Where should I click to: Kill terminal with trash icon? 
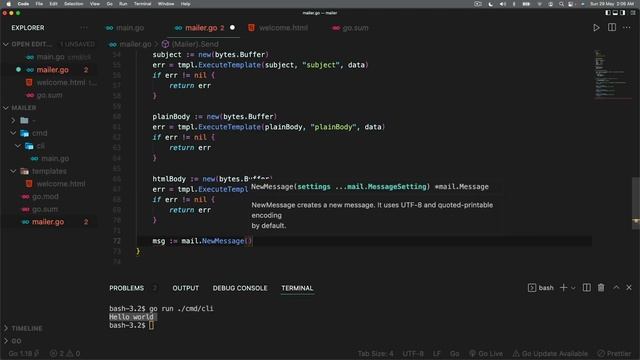pyautogui.click(x=601, y=288)
